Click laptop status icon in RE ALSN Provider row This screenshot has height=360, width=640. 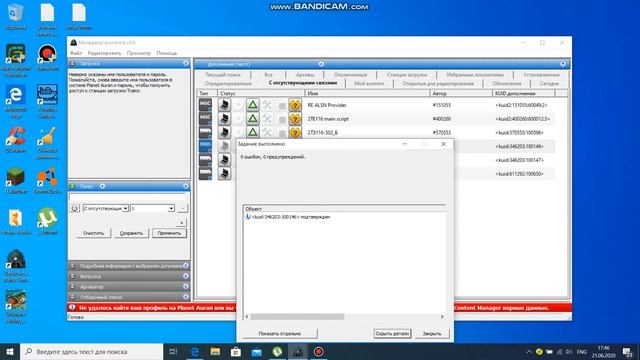point(224,105)
